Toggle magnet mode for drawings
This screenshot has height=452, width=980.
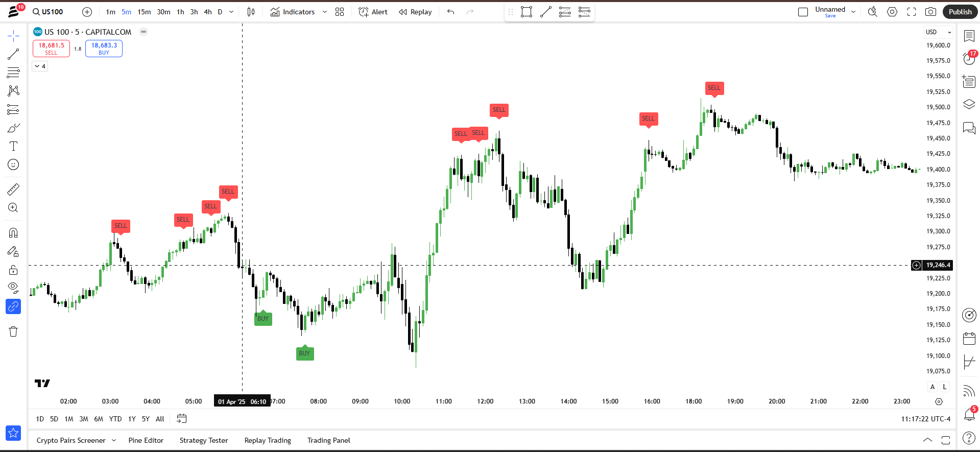(13, 233)
